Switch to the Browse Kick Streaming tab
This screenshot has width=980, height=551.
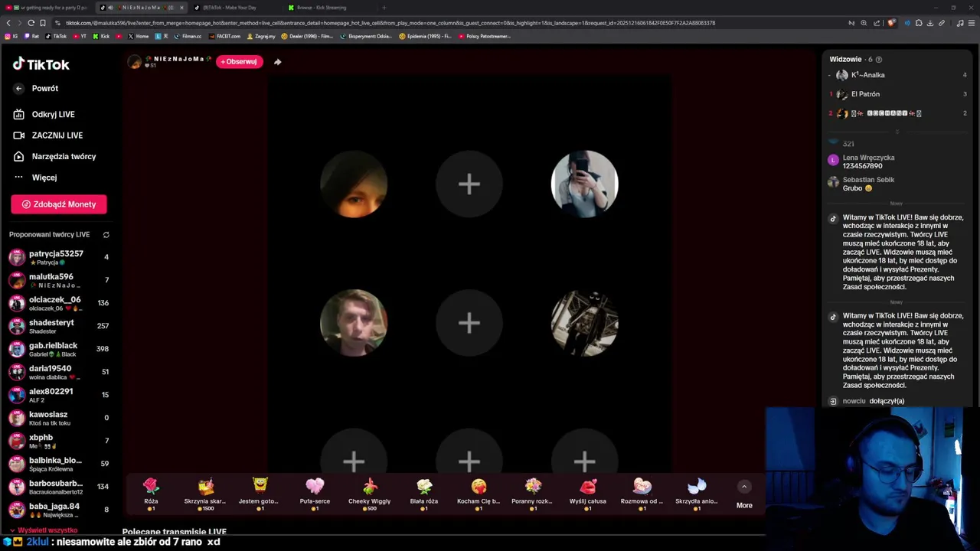(329, 8)
